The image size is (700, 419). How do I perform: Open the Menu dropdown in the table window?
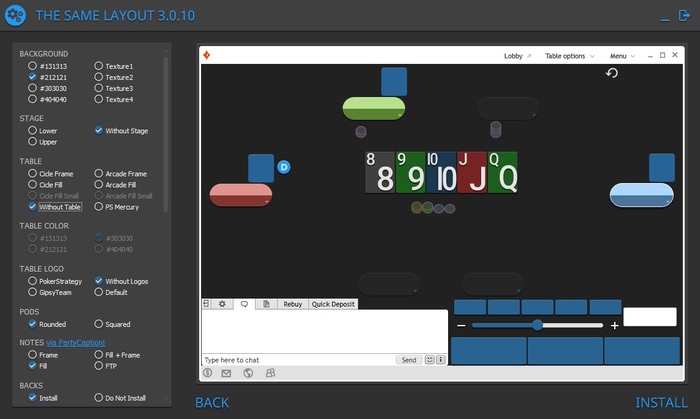(622, 56)
